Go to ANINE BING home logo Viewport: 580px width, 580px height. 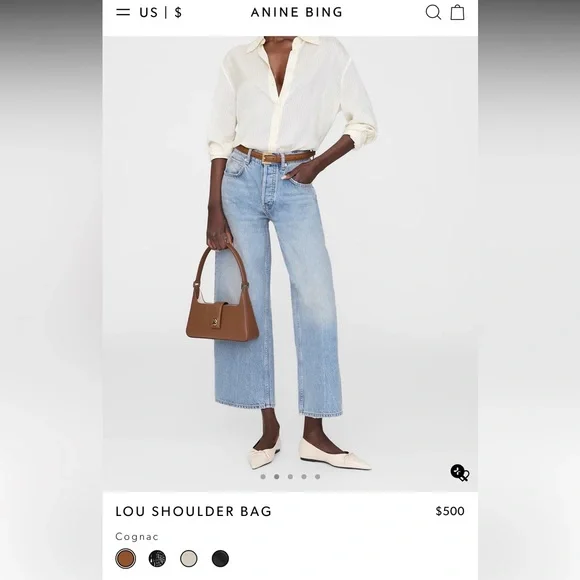pyautogui.click(x=297, y=13)
